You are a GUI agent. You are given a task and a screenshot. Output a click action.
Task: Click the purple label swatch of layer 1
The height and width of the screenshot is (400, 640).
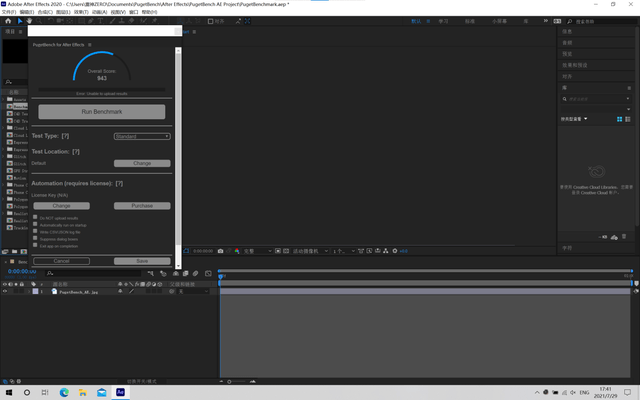[x=36, y=291]
